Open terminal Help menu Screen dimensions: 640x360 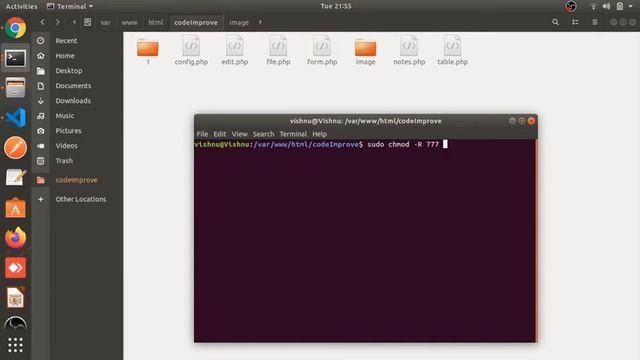point(320,134)
